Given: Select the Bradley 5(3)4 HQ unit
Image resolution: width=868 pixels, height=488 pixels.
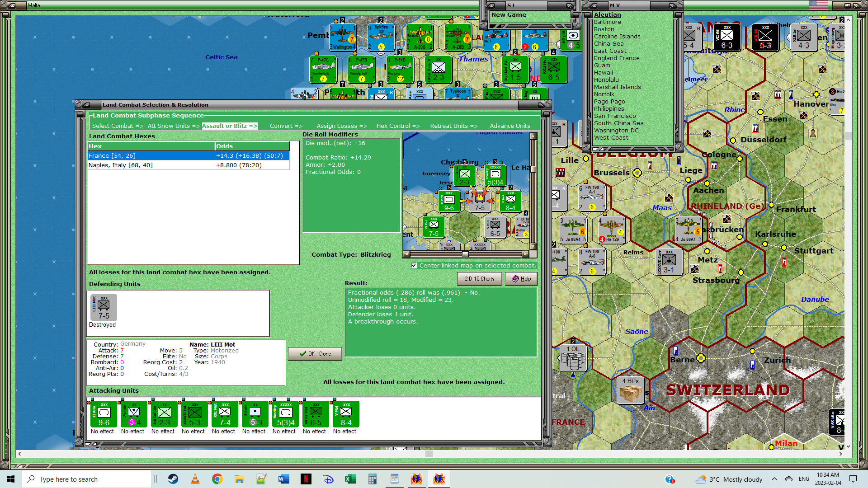Looking at the screenshot, I should coord(286,414).
